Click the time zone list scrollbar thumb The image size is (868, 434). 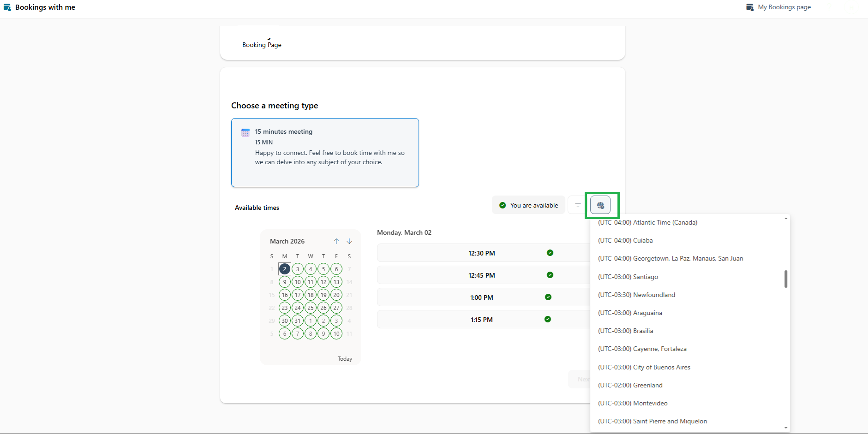pyautogui.click(x=786, y=279)
